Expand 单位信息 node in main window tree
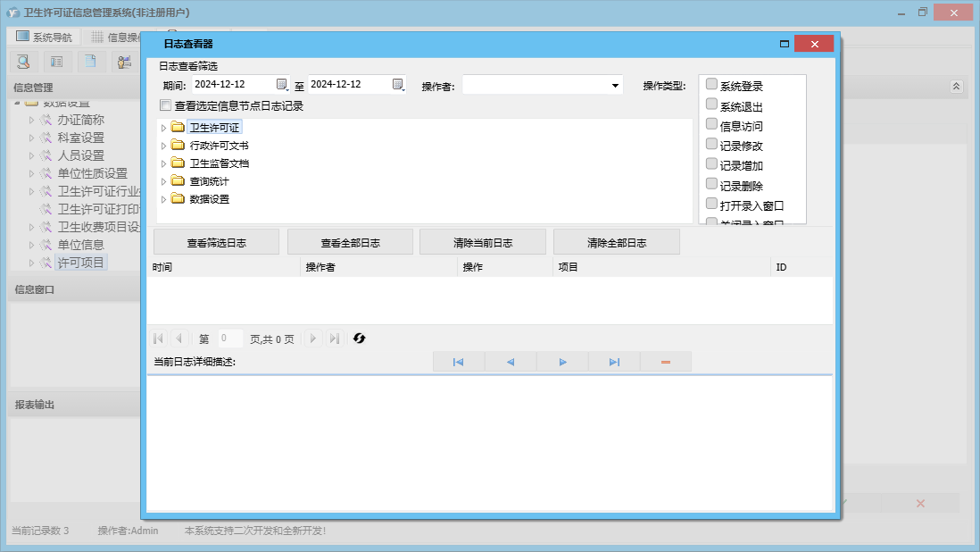 (31, 245)
